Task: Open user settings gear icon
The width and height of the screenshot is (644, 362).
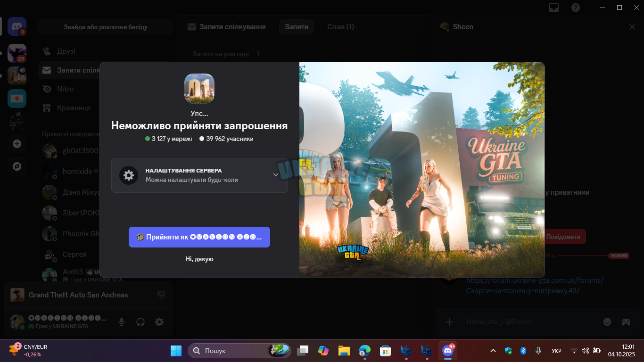Action: point(159,322)
